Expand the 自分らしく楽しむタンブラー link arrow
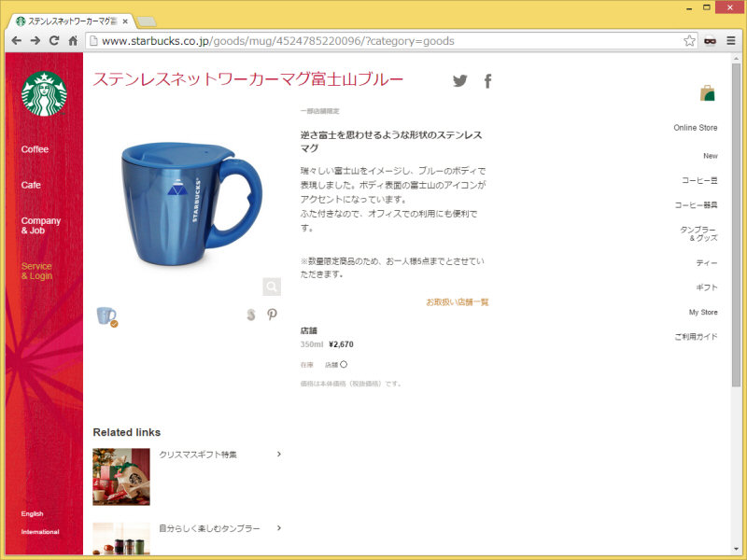The image size is (747, 560). point(278,528)
